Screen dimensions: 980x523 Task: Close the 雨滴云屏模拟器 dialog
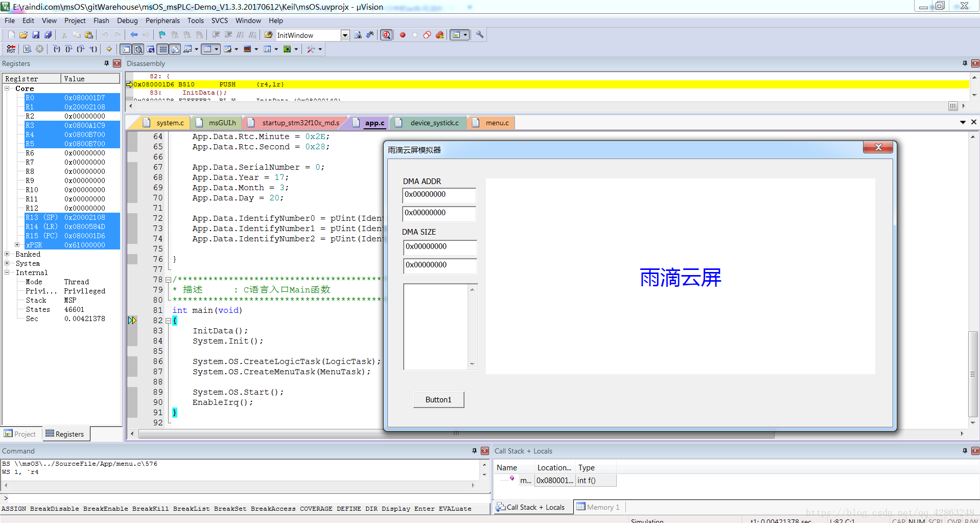(x=878, y=147)
